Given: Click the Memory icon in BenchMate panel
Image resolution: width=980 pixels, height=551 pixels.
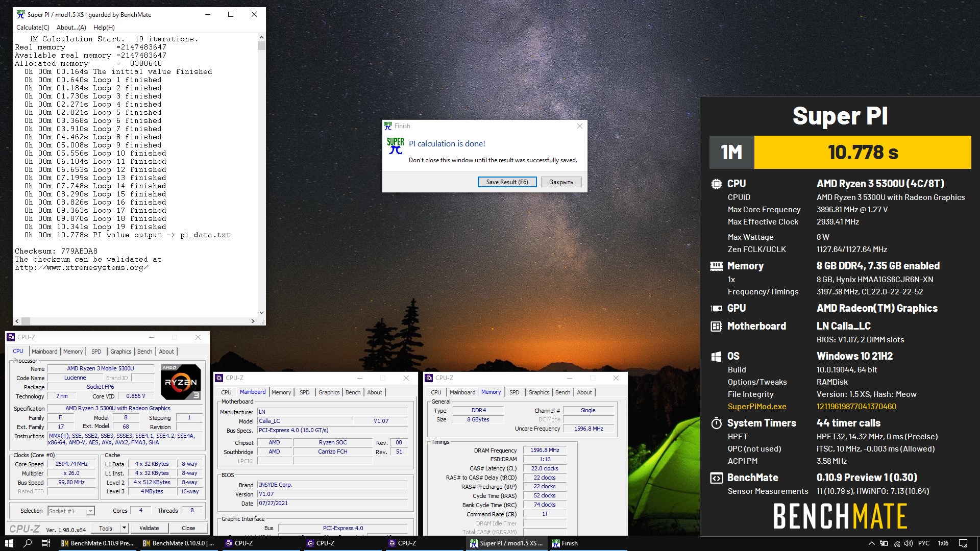Looking at the screenshot, I should click(x=716, y=266).
